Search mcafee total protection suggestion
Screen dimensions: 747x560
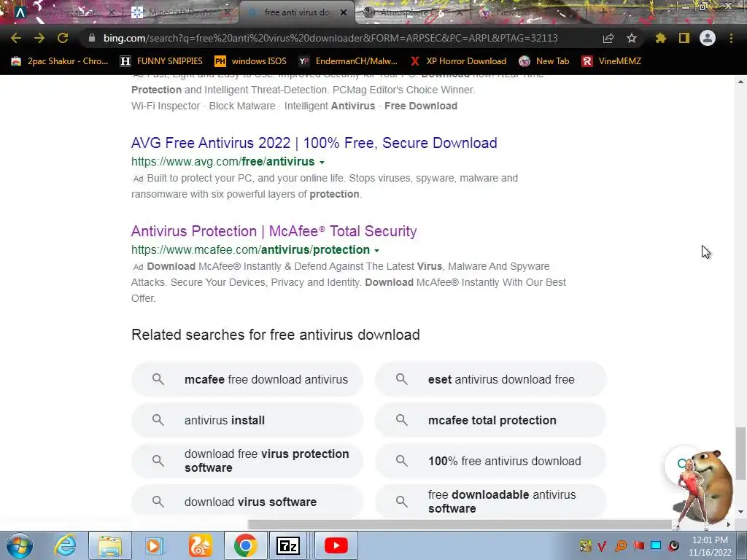(x=491, y=421)
